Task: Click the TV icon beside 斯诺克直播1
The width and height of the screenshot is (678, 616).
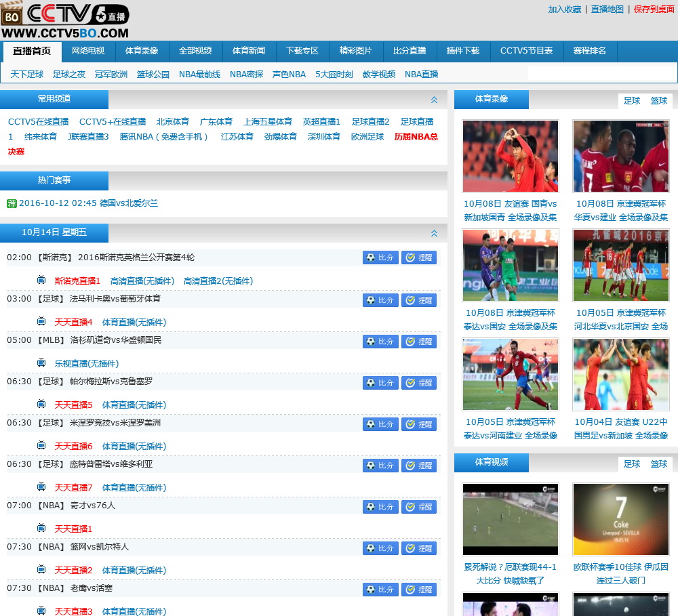Action: pyautogui.click(x=41, y=280)
